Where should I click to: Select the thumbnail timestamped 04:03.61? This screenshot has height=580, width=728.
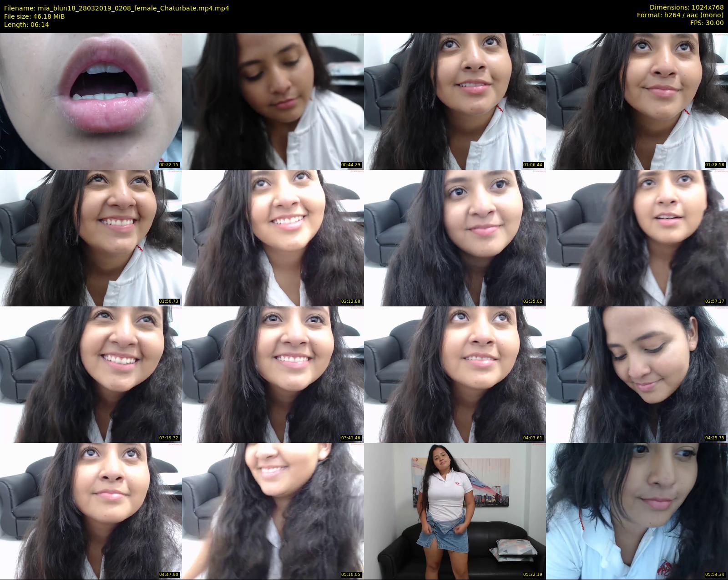(455, 374)
